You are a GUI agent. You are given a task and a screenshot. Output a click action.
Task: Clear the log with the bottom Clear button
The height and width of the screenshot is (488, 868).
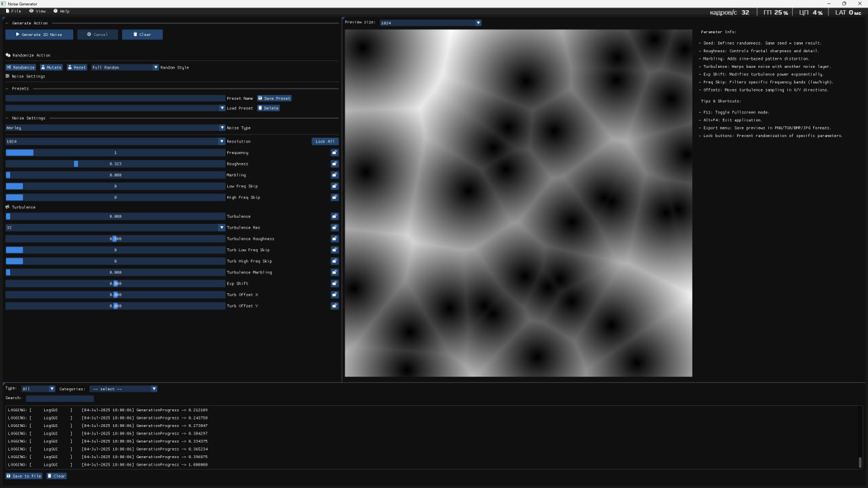click(x=57, y=476)
